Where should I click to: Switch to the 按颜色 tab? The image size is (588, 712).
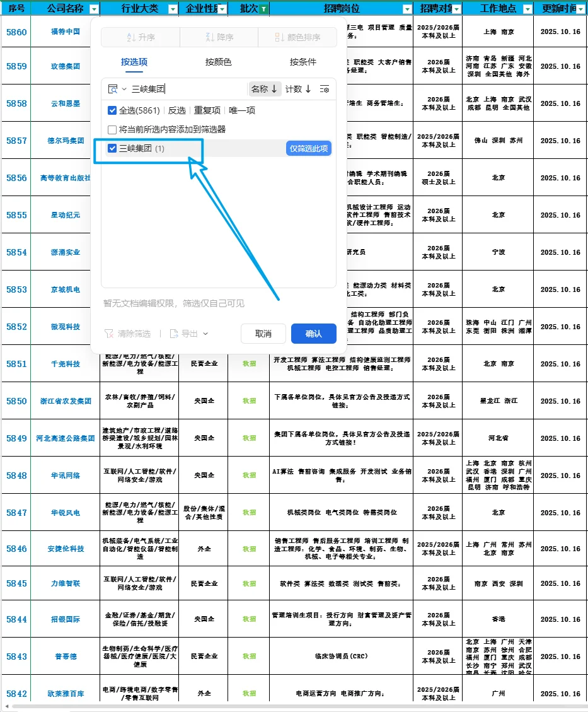pos(218,62)
